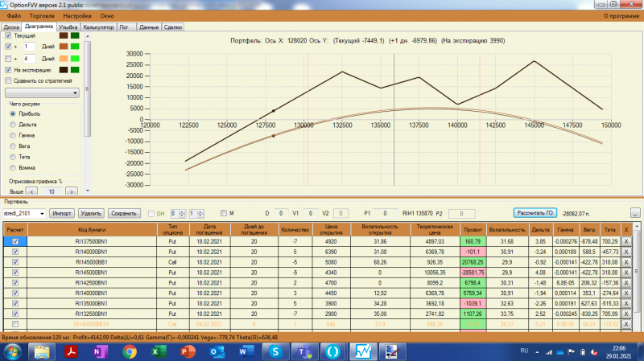Open PowerPoint taskbar icon
The height and width of the screenshot is (361, 644).
tap(188, 351)
